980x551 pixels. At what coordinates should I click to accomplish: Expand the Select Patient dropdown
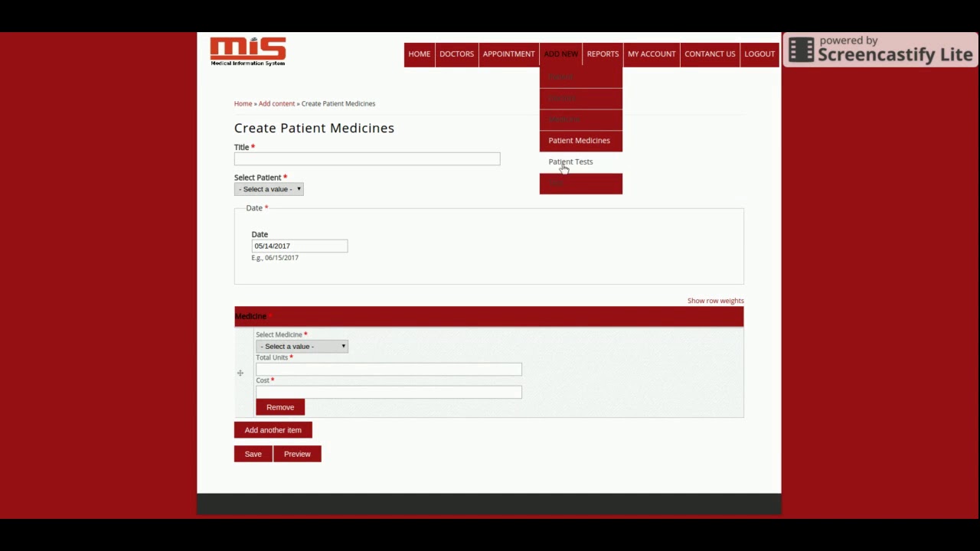[269, 189]
